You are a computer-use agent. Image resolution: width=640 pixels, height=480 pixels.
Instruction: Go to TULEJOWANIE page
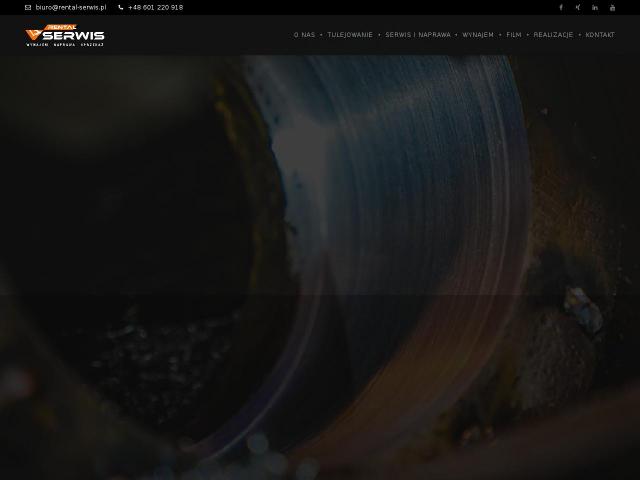pyautogui.click(x=350, y=35)
